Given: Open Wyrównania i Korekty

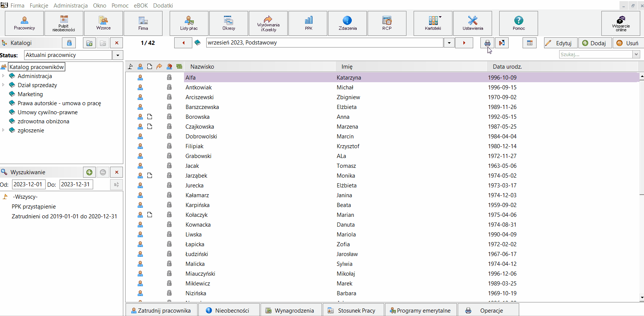Looking at the screenshot, I should tap(268, 23).
